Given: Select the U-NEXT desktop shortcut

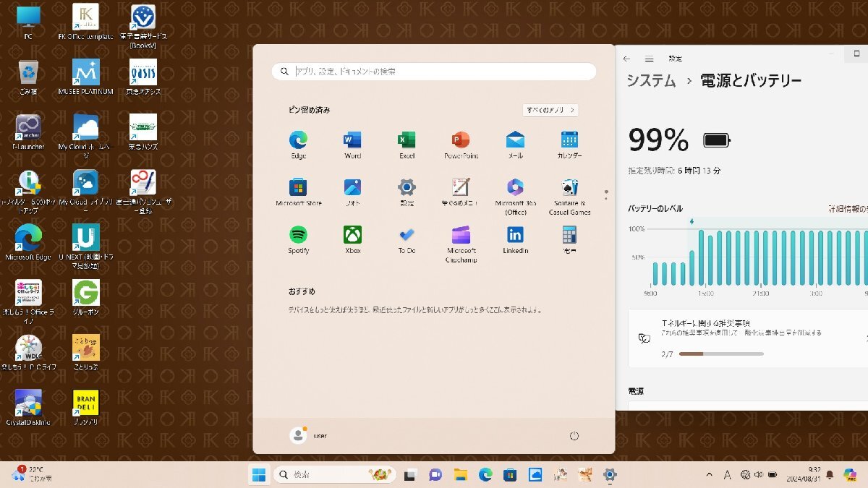Looking at the screenshot, I should tap(86, 247).
